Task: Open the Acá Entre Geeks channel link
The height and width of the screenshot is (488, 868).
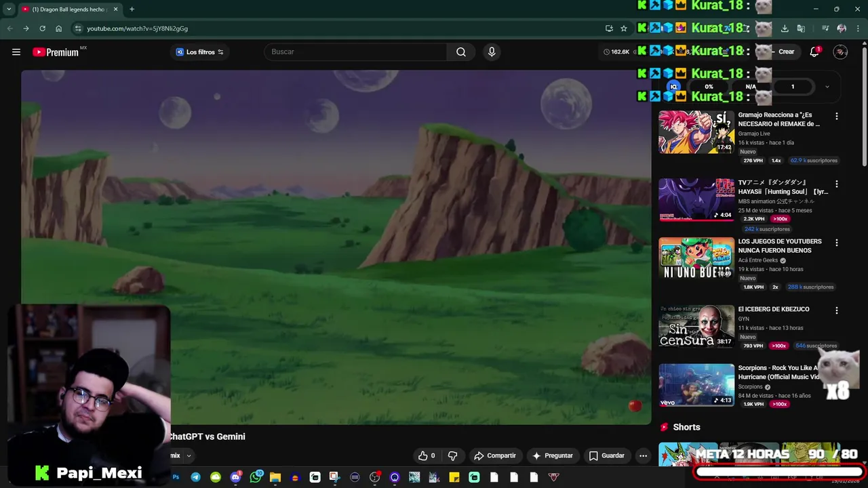Action: (758, 260)
